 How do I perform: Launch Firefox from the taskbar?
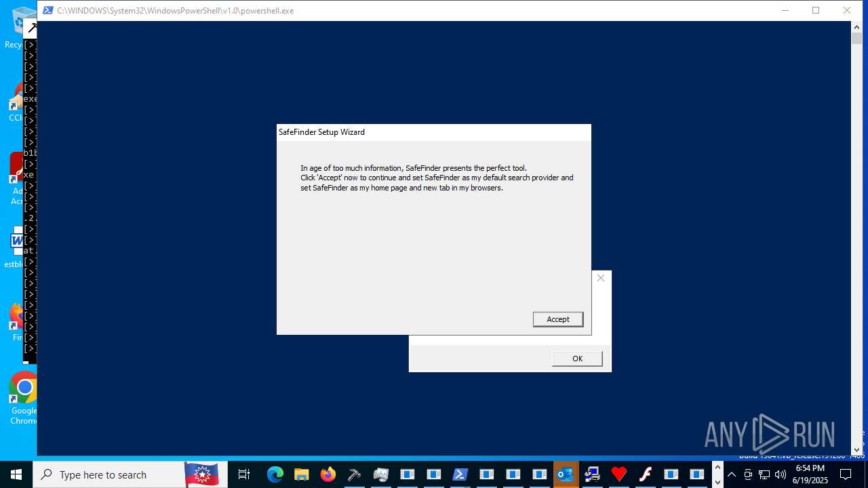[328, 474]
